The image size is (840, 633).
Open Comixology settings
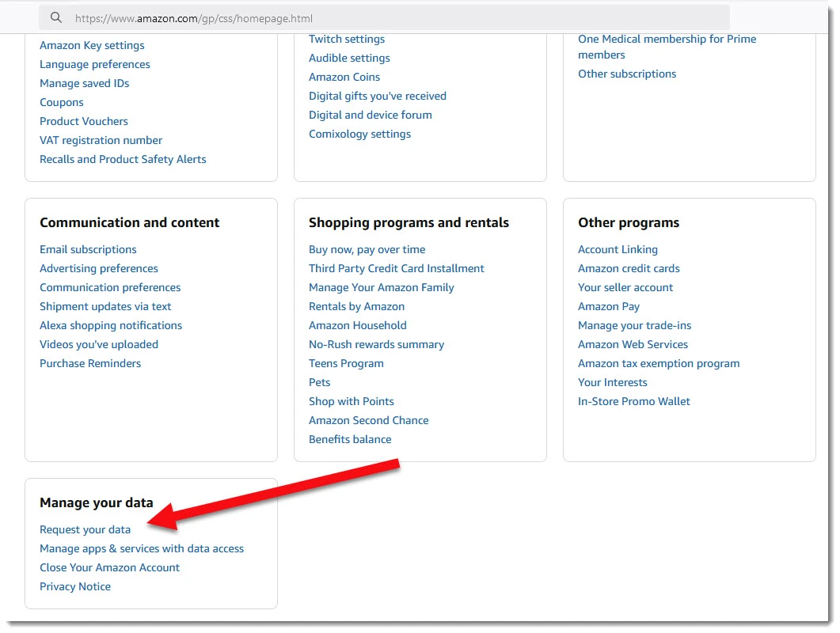(360, 135)
